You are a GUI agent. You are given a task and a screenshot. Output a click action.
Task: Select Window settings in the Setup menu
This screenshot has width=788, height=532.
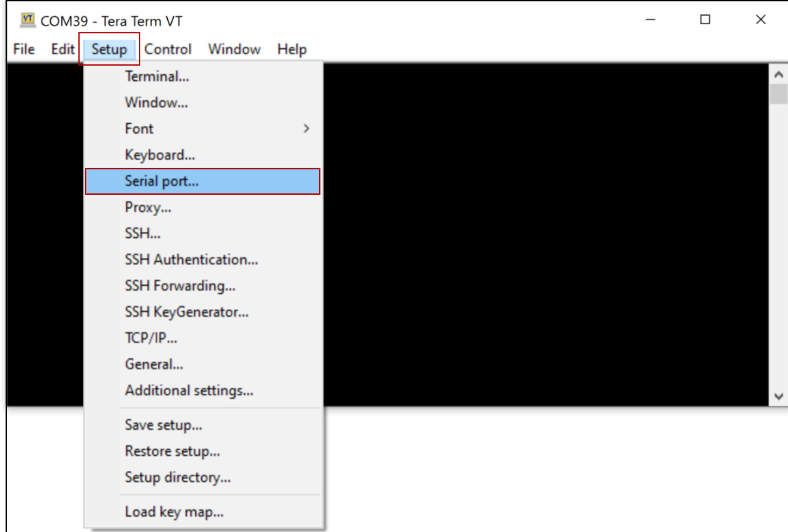click(156, 102)
